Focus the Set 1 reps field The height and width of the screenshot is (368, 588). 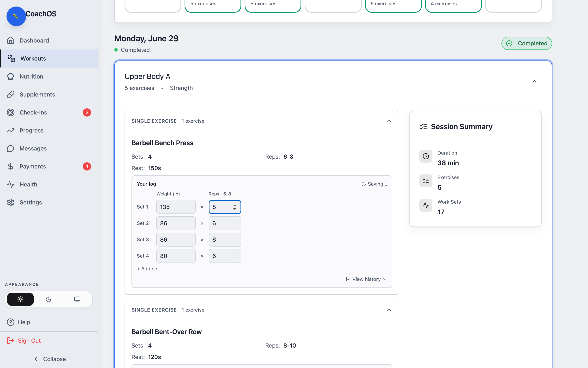225,207
